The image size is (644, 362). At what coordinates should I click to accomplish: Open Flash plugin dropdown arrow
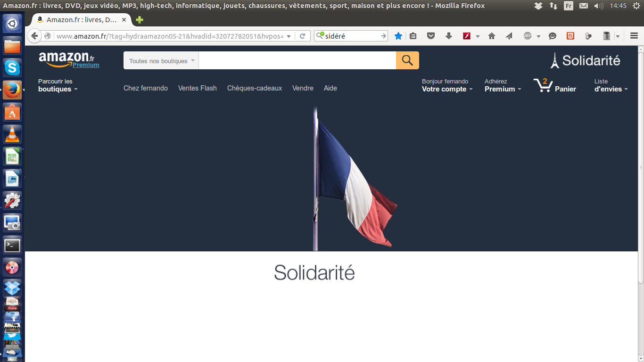point(478,36)
